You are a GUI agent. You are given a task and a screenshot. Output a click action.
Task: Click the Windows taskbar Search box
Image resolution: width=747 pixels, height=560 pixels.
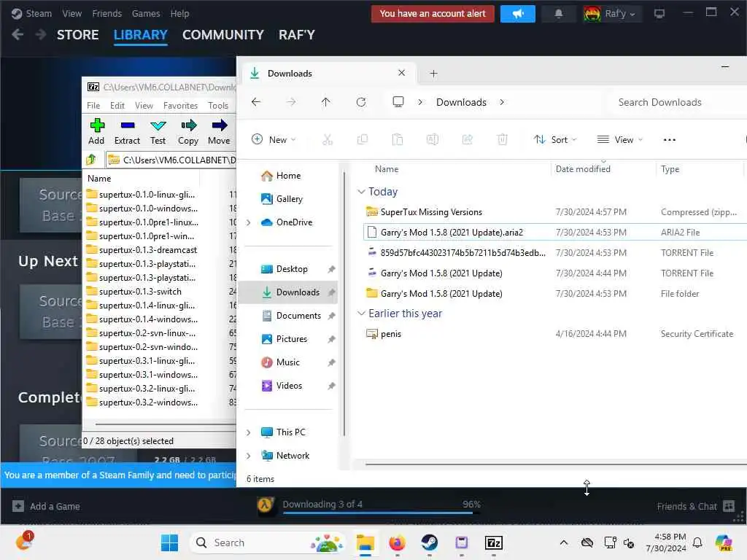pyautogui.click(x=267, y=542)
